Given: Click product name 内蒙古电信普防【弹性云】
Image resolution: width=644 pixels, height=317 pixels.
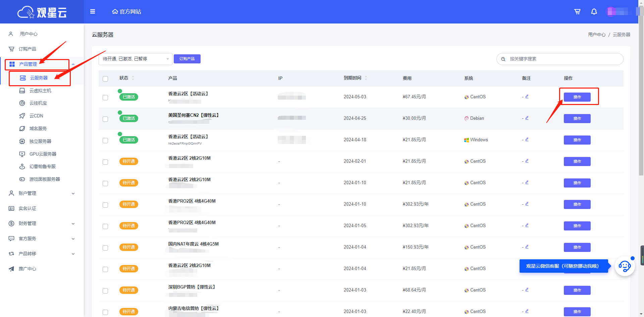Looking at the screenshot, I should pyautogui.click(x=194, y=308).
